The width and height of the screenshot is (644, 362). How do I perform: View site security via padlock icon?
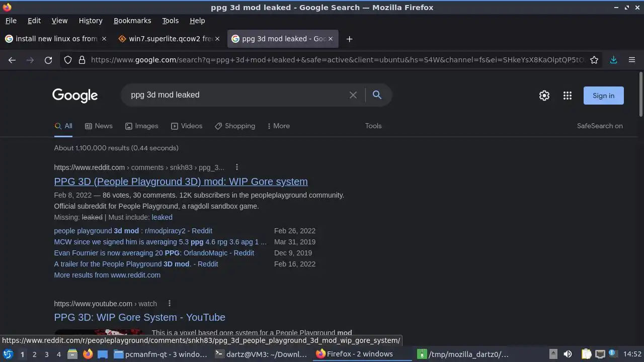(82, 60)
